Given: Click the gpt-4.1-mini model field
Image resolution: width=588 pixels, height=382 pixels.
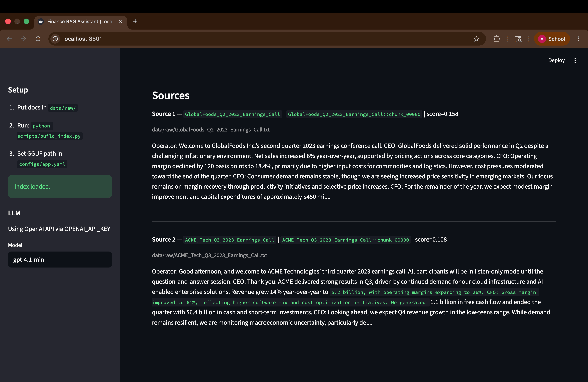Looking at the screenshot, I should pos(60,259).
